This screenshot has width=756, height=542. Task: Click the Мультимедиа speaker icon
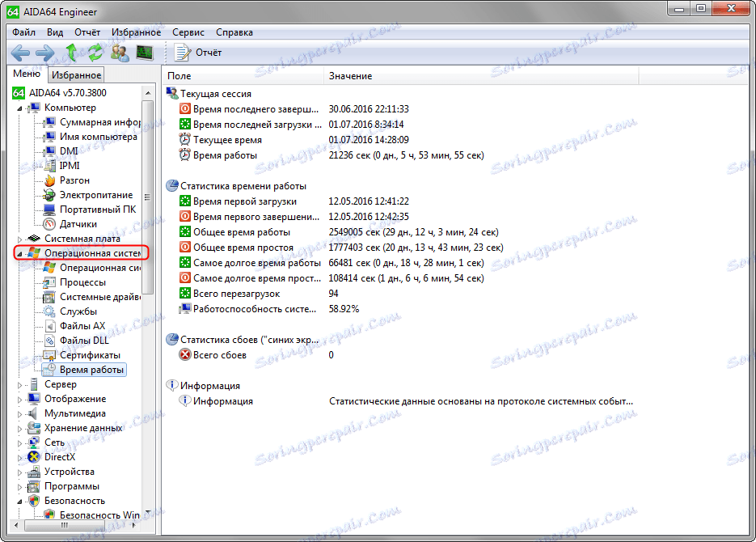click(33, 413)
